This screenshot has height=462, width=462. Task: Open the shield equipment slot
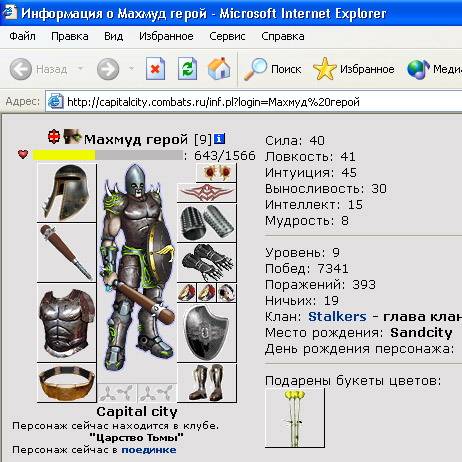[207, 332]
